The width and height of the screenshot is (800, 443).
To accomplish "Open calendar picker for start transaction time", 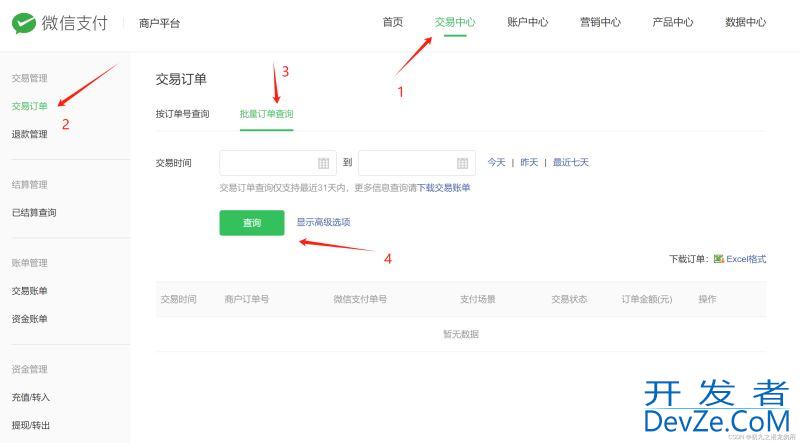I will (x=323, y=163).
